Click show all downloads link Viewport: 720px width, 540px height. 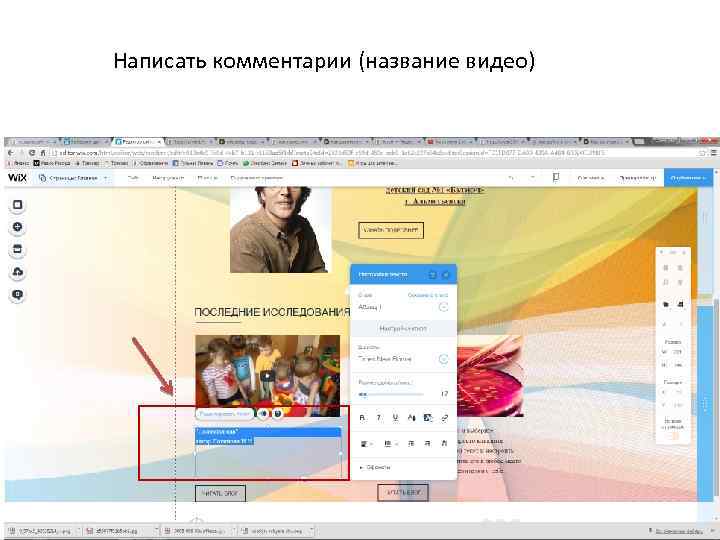pyautogui.click(x=679, y=531)
